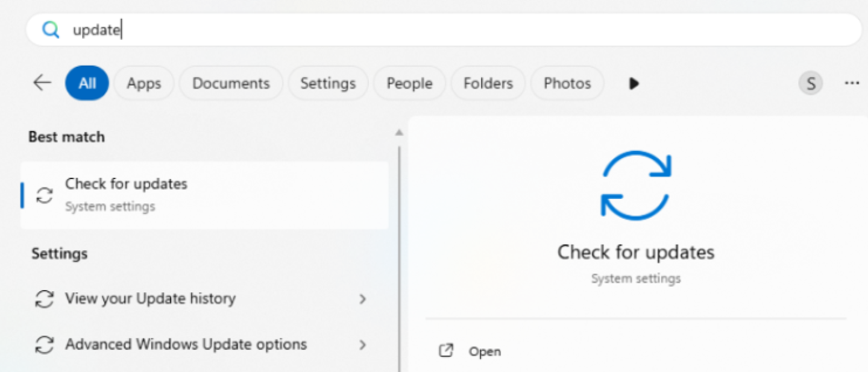Viewport: 868px width, 372px height.
Task: Open the Advanced Windows Update options result
Action: click(x=204, y=345)
